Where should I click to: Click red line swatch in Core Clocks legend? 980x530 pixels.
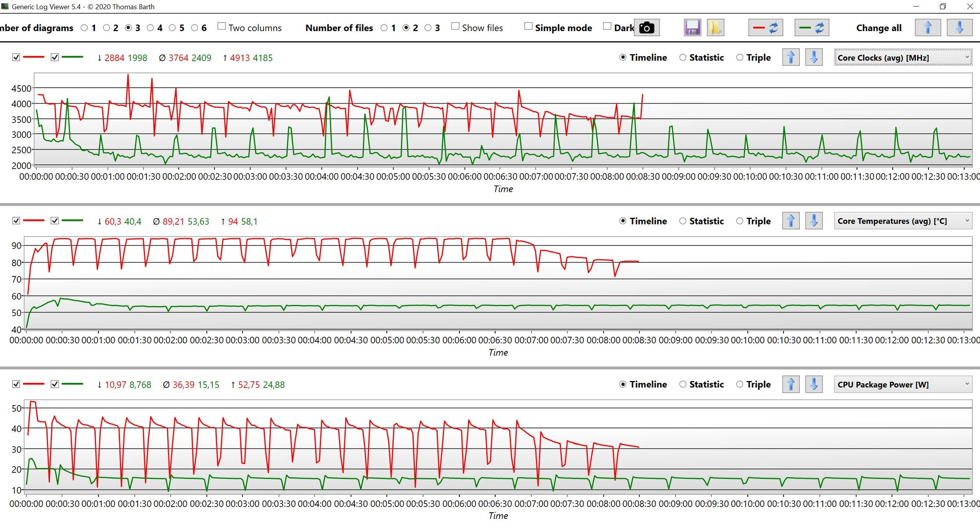point(34,57)
